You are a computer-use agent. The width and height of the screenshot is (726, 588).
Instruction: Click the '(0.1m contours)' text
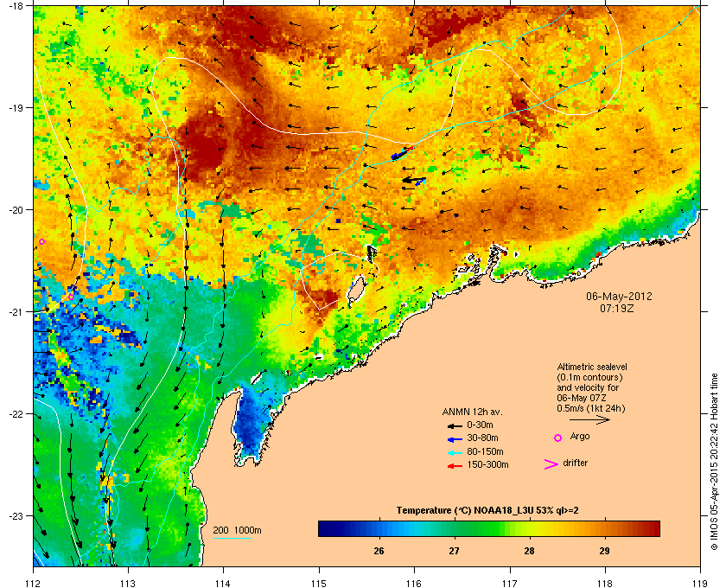point(589,377)
